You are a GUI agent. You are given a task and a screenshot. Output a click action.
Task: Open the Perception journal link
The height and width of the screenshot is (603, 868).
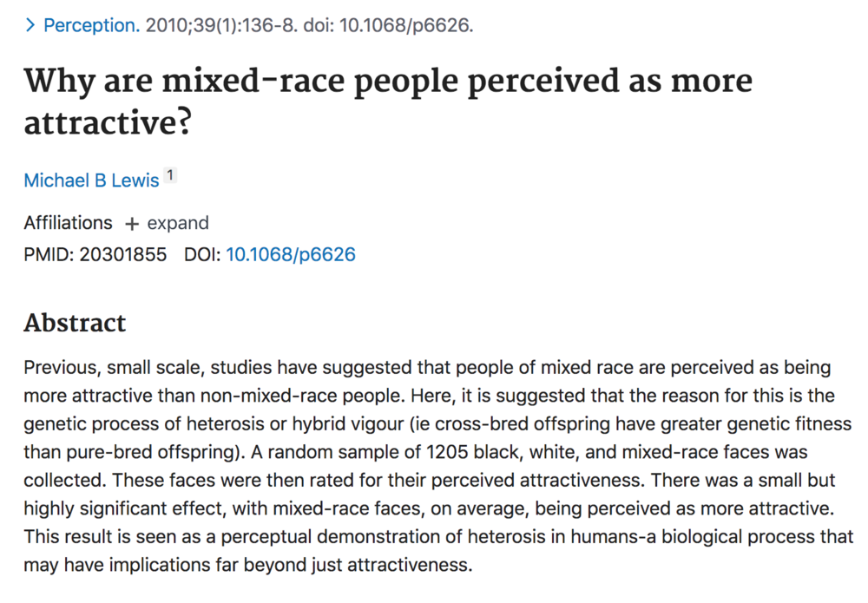pos(91,25)
